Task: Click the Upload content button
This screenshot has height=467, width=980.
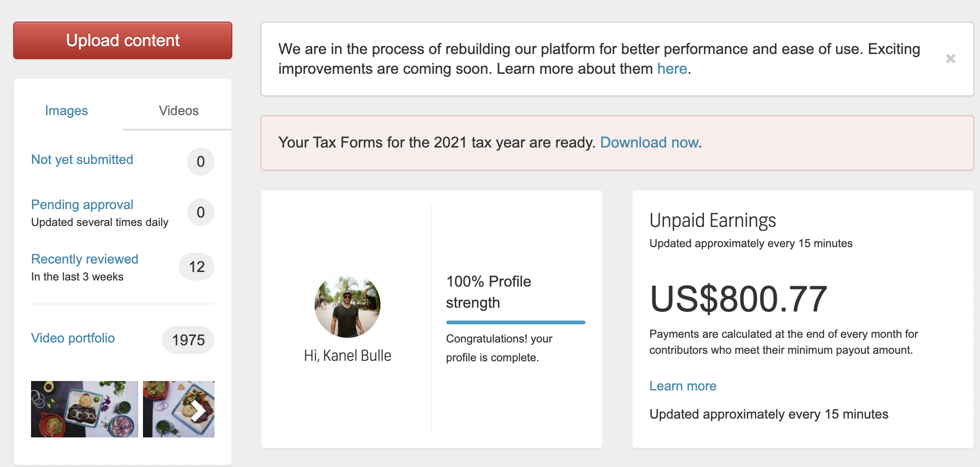Action: tap(123, 40)
